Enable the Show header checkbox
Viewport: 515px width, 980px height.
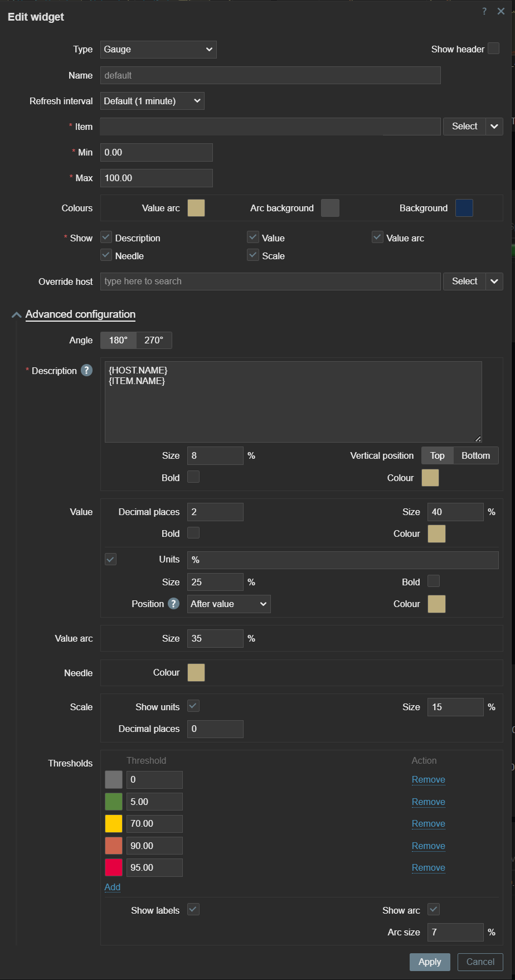[x=493, y=49]
